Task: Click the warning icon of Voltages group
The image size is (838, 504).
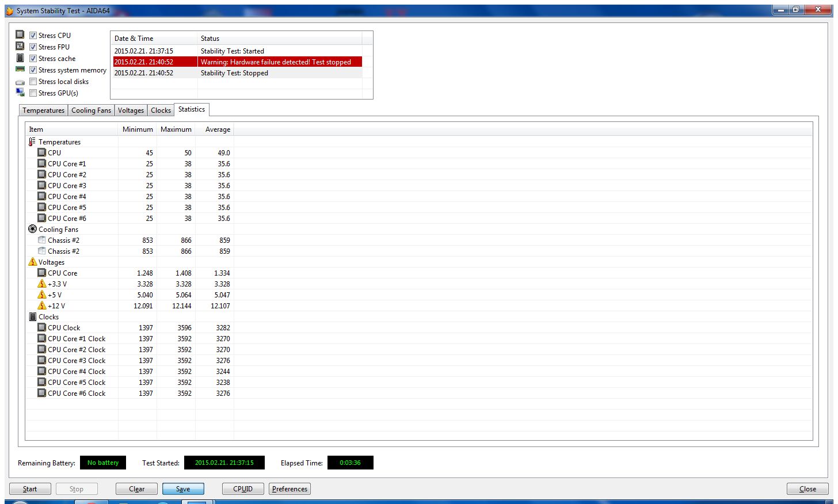Action: pyautogui.click(x=32, y=262)
